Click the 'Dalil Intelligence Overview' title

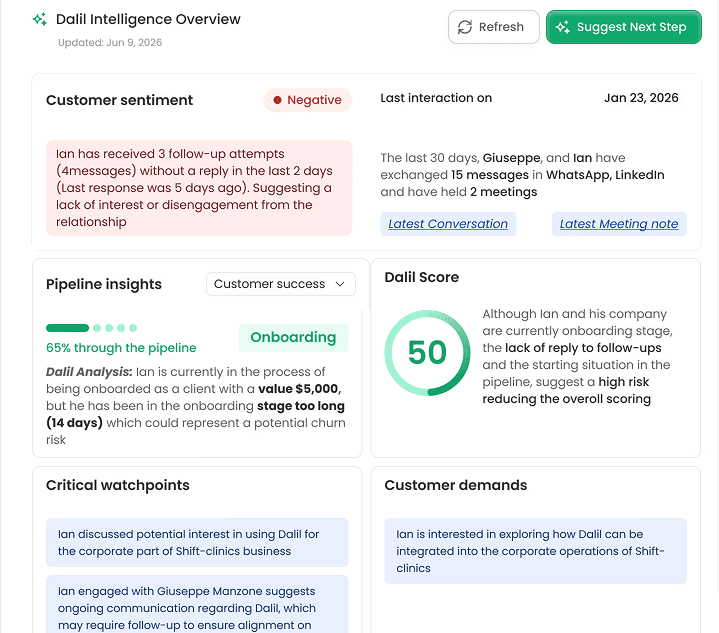pyautogui.click(x=148, y=19)
